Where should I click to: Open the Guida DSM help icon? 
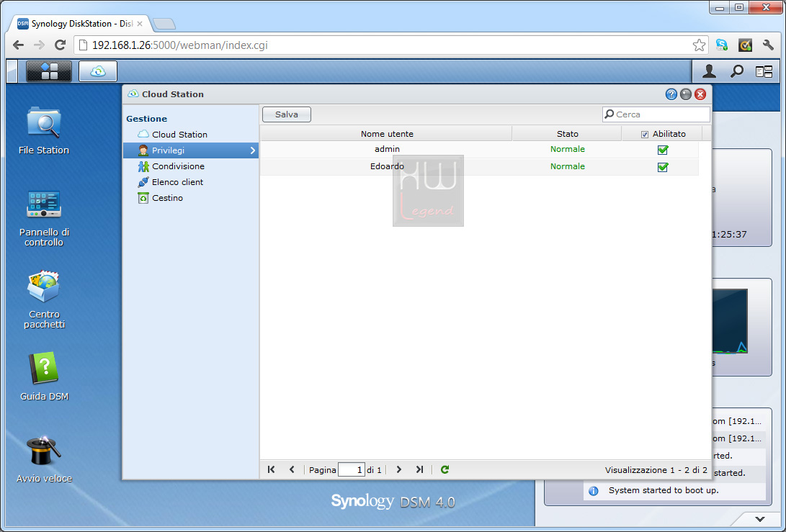tap(44, 377)
